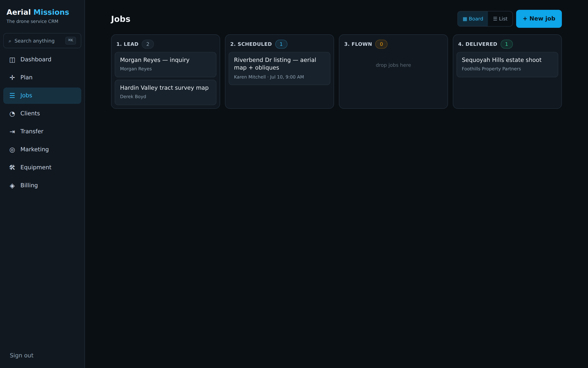Image resolution: width=588 pixels, height=368 pixels.
Task: Click the Billing diamond icon
Action: (12, 186)
